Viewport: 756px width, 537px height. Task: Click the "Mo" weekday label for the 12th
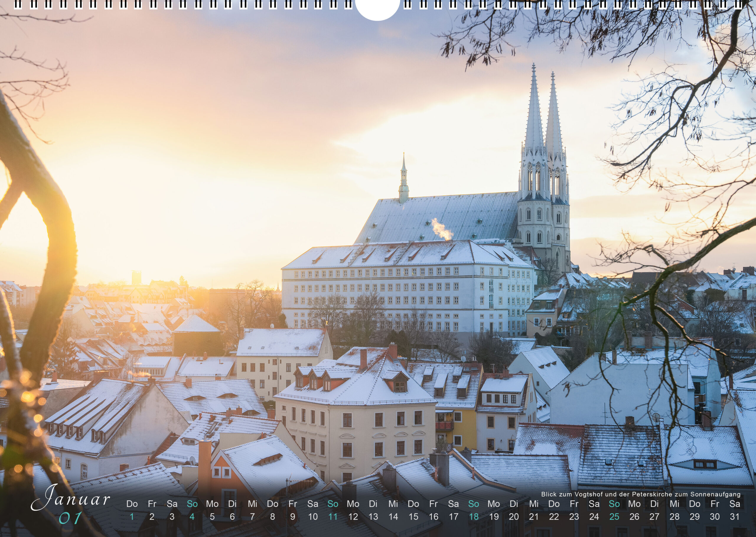(x=353, y=504)
